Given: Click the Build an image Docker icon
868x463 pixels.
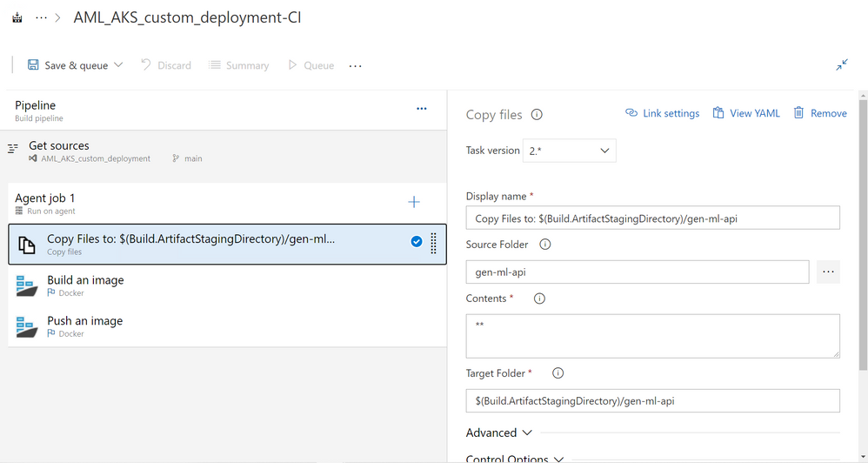Looking at the screenshot, I should tap(27, 285).
